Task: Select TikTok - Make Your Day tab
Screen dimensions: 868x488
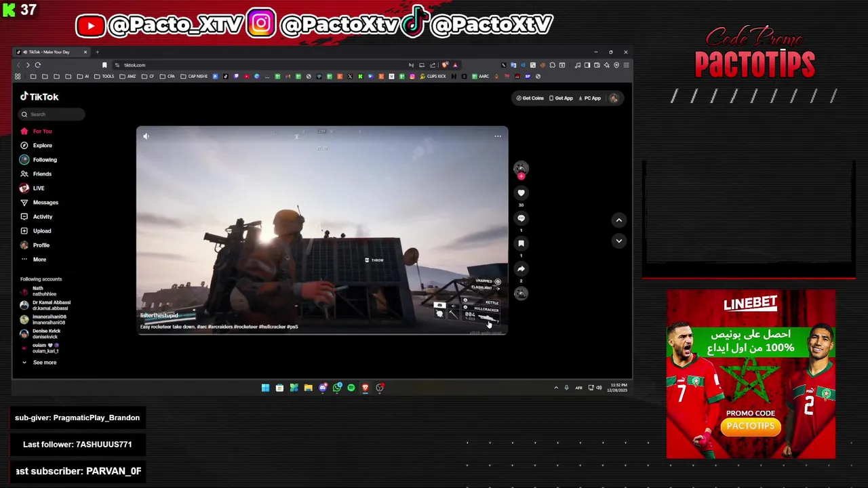Action: pos(52,52)
